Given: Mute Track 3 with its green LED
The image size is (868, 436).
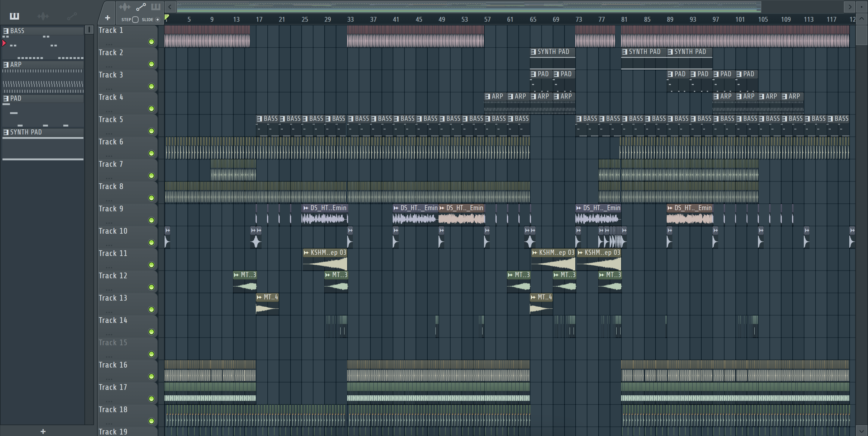Looking at the screenshot, I should [x=151, y=86].
